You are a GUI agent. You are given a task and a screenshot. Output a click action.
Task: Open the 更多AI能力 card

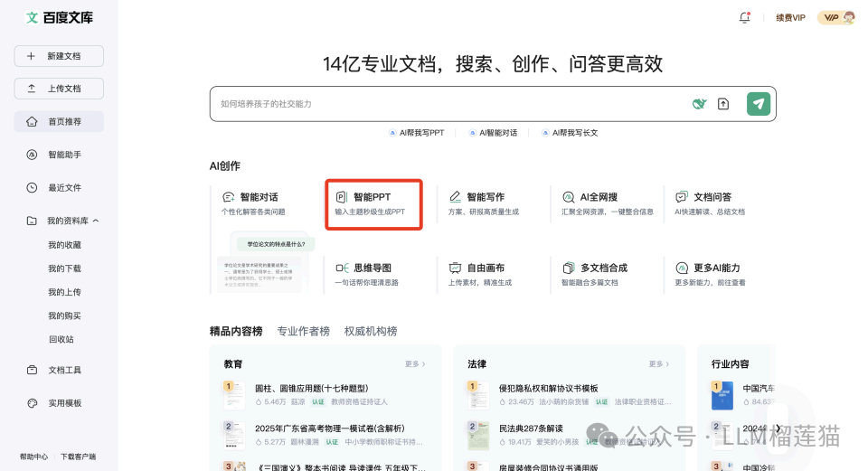pos(712,275)
